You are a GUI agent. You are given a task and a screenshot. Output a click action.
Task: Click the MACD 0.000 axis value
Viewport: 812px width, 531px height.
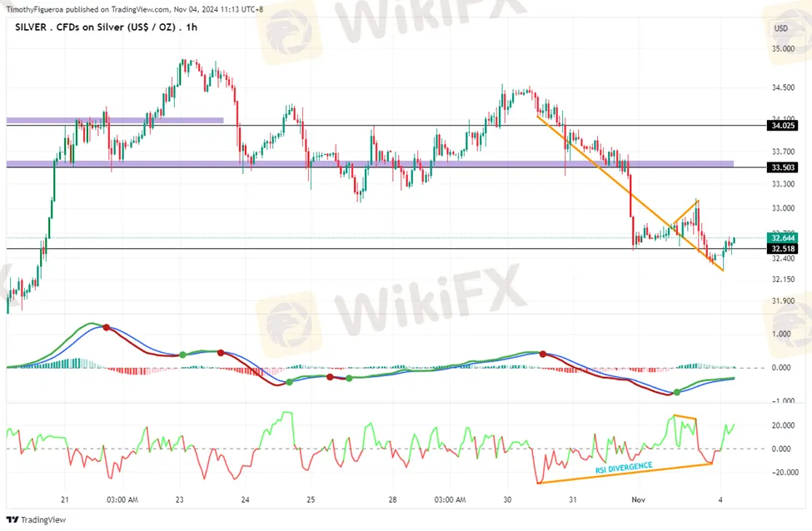pyautogui.click(x=781, y=368)
